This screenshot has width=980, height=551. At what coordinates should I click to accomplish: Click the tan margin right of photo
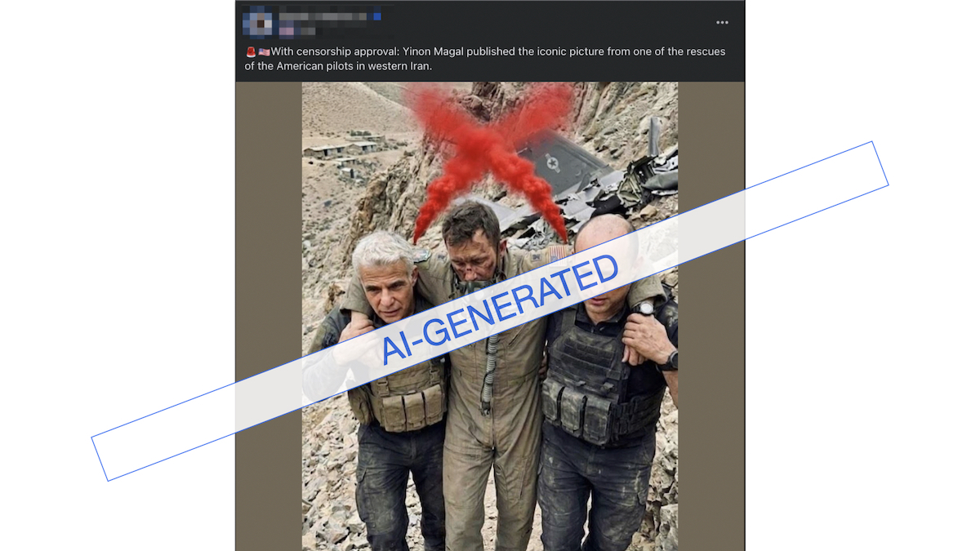[x=710, y=316]
